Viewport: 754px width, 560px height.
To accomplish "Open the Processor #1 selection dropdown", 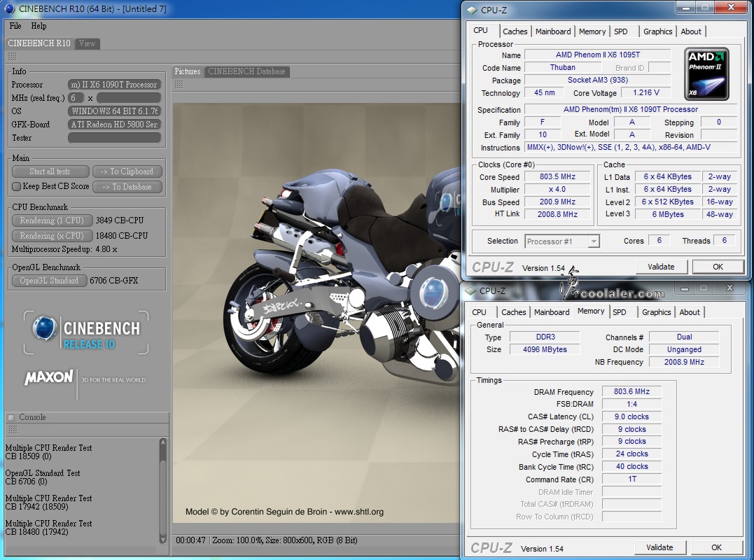I will (x=561, y=241).
